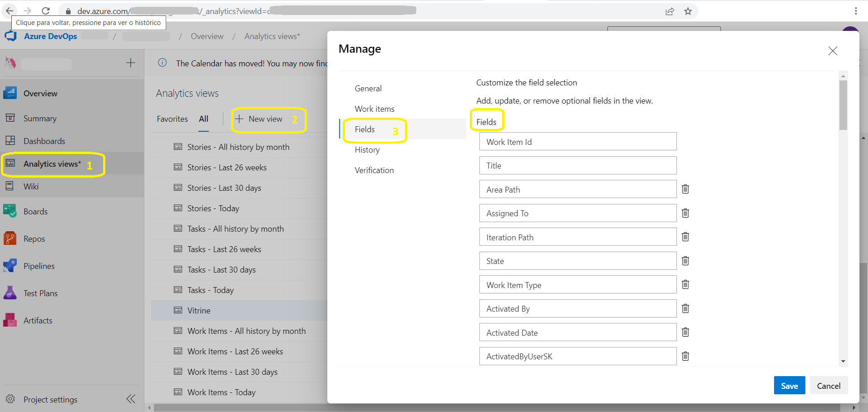Open the Artifacts section
Viewport: 868px width, 412px height.
(x=38, y=320)
